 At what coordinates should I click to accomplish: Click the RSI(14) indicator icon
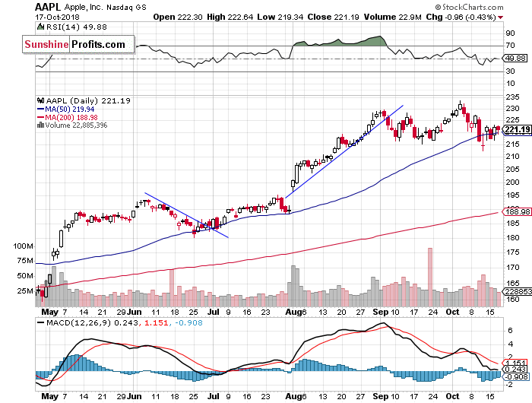40,27
